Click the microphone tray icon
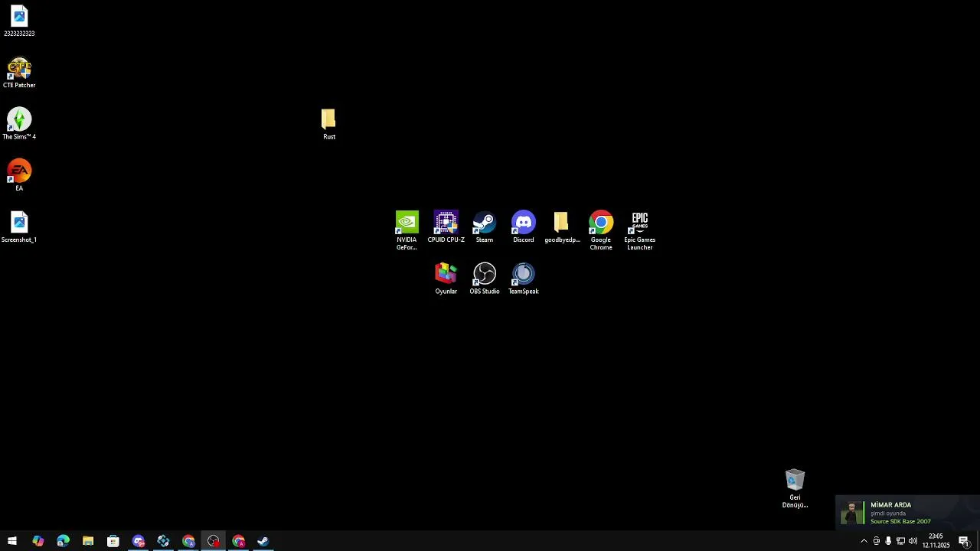The height and width of the screenshot is (551, 980). 888,541
